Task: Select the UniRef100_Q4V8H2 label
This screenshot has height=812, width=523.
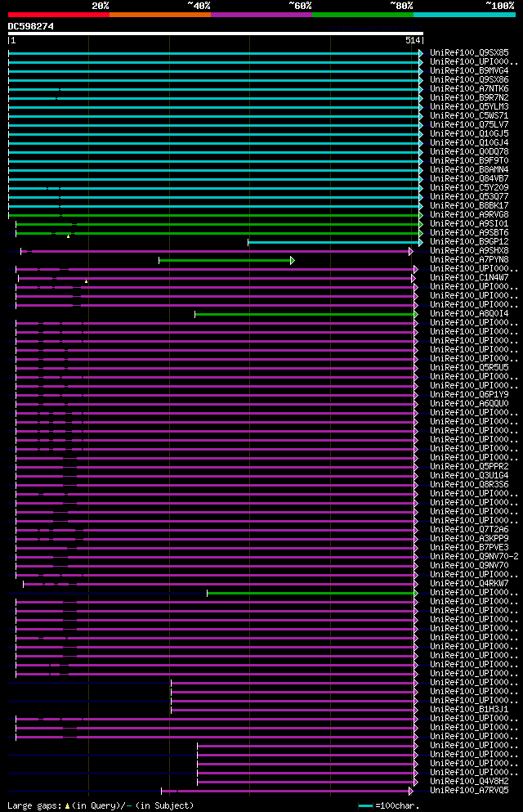Action: (469, 782)
